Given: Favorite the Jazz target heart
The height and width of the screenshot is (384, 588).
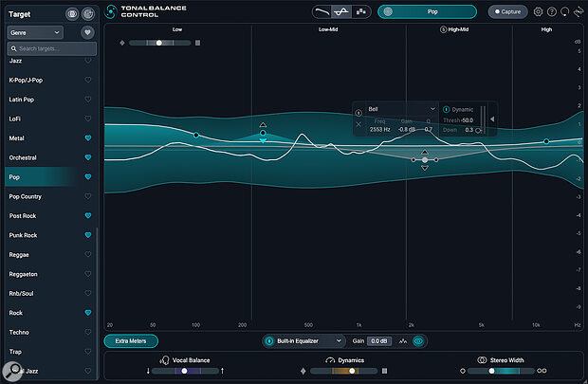Looking at the screenshot, I should [88, 61].
